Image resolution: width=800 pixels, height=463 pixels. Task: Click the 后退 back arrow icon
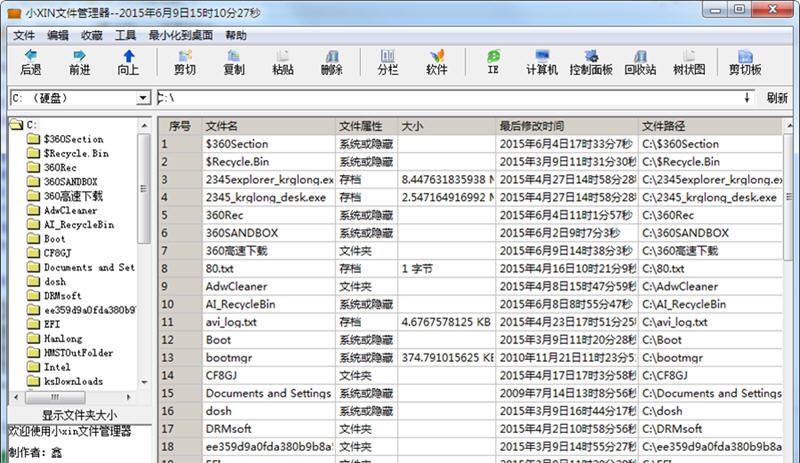[x=31, y=55]
